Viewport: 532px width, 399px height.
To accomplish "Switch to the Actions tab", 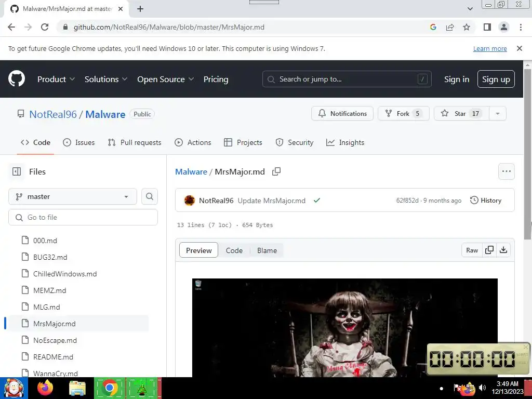I will click(193, 142).
